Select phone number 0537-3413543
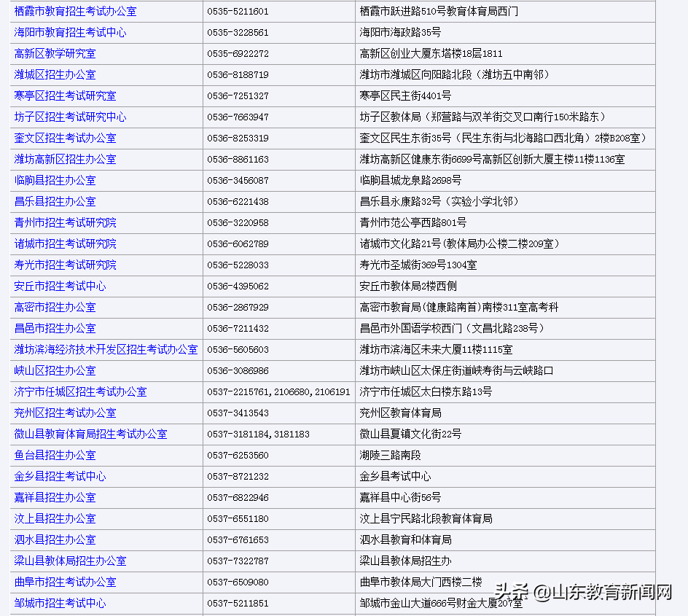The image size is (688, 616). pos(238,413)
